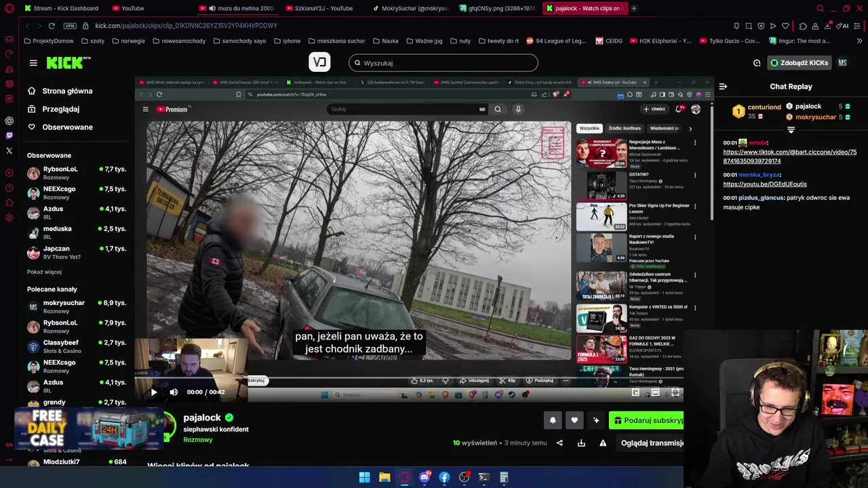868x488 pixels.
Task: Click the VD square logo beside search
Action: [x=319, y=62]
